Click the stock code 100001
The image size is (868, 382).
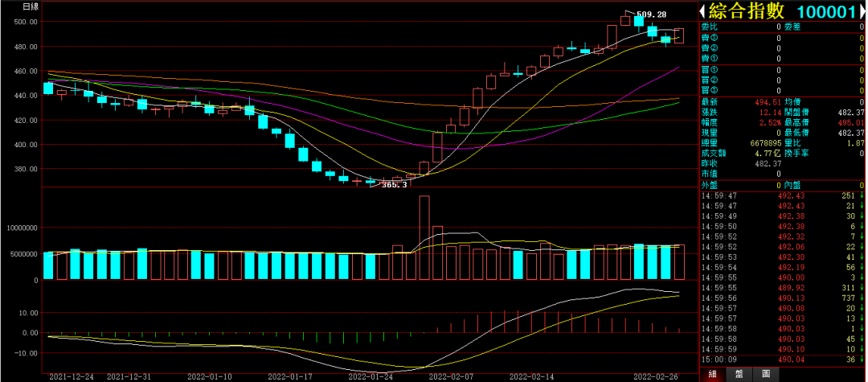click(828, 12)
